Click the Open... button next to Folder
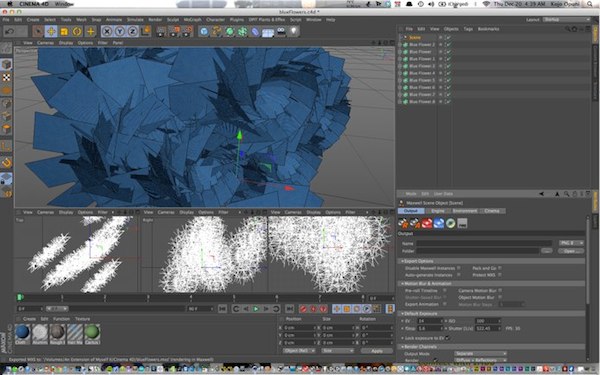The width and height of the screenshot is (600, 375). [x=571, y=251]
